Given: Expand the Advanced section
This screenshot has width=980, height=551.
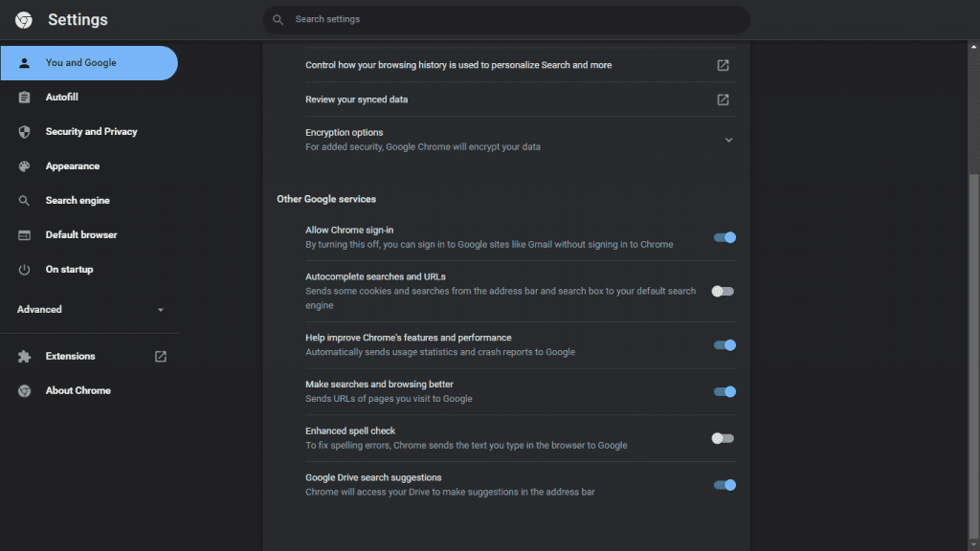Looking at the screenshot, I should coord(91,309).
